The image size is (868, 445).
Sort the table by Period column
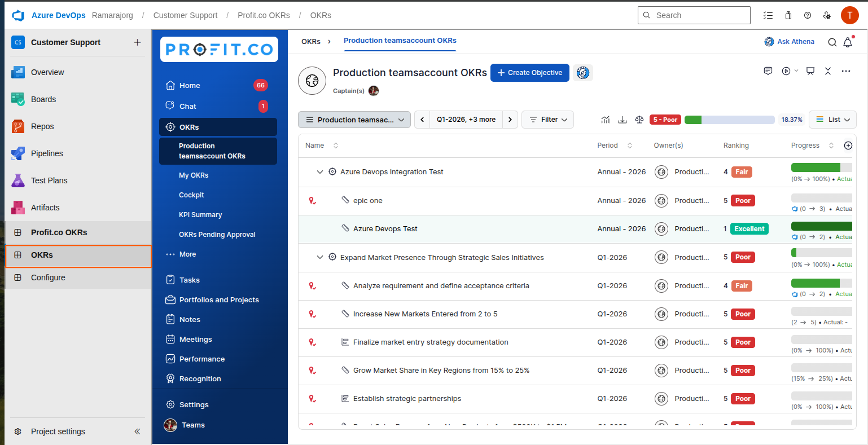[630, 146]
